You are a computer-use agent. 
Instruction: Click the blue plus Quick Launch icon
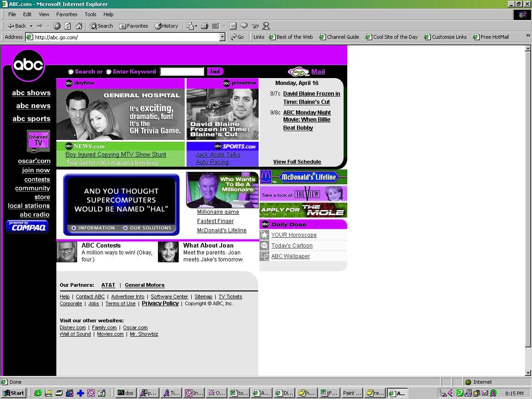[x=80, y=393]
